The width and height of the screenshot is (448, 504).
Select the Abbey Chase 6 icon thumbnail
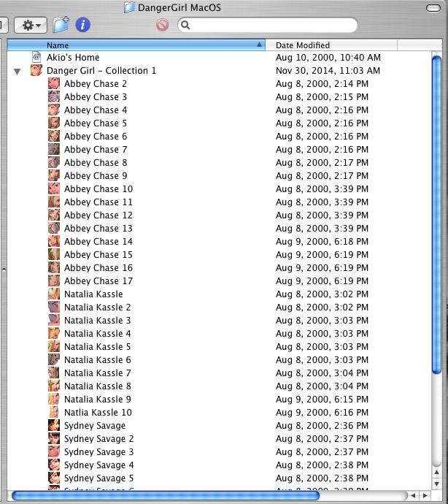pos(54,137)
